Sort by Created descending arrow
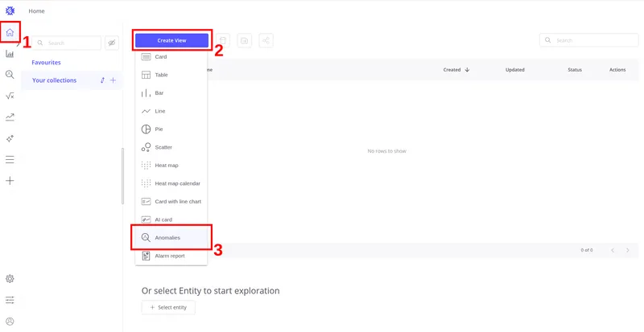The height and width of the screenshot is (332, 644). tap(467, 70)
